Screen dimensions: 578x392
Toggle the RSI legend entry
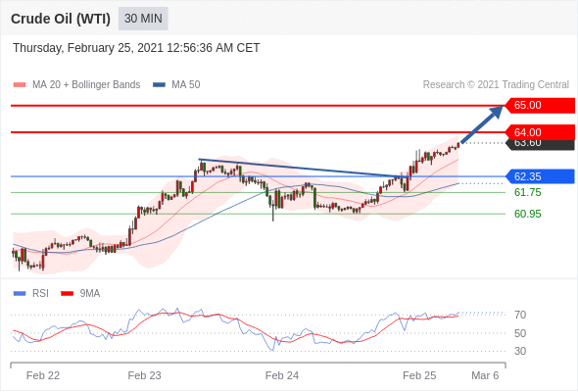[31, 294]
